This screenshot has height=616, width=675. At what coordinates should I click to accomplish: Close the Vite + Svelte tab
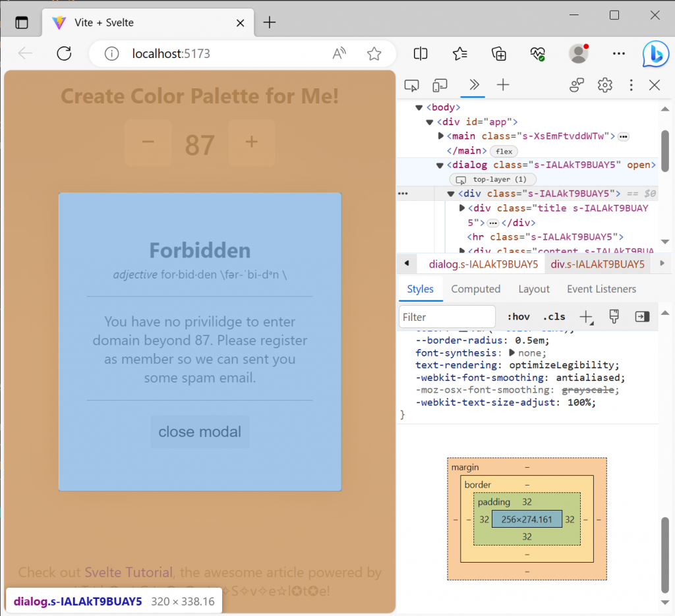[240, 23]
